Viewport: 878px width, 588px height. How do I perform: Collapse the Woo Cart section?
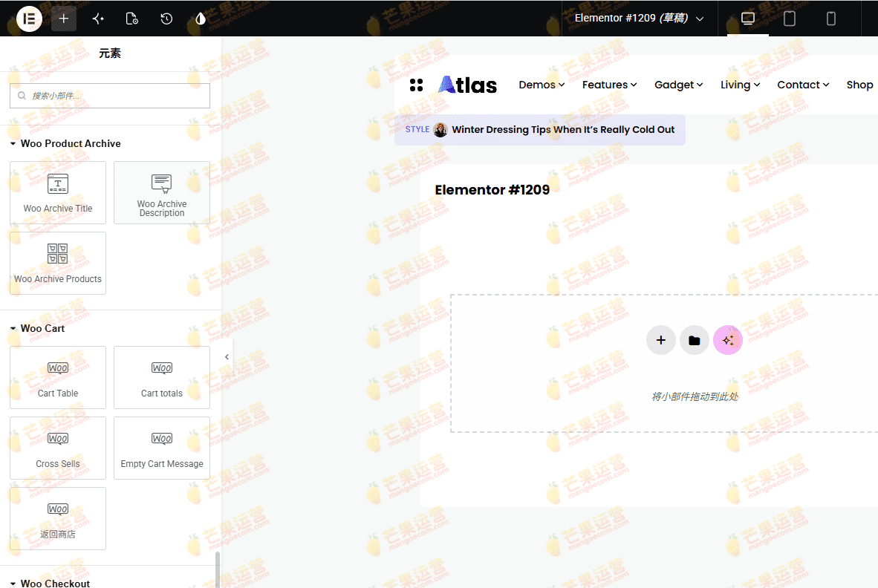click(x=38, y=328)
